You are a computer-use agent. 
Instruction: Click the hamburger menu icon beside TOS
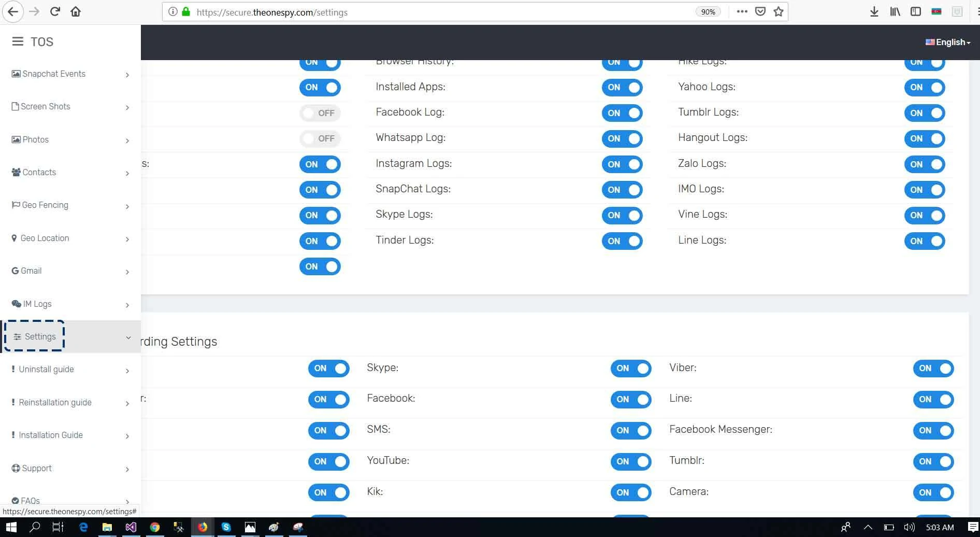tap(18, 41)
